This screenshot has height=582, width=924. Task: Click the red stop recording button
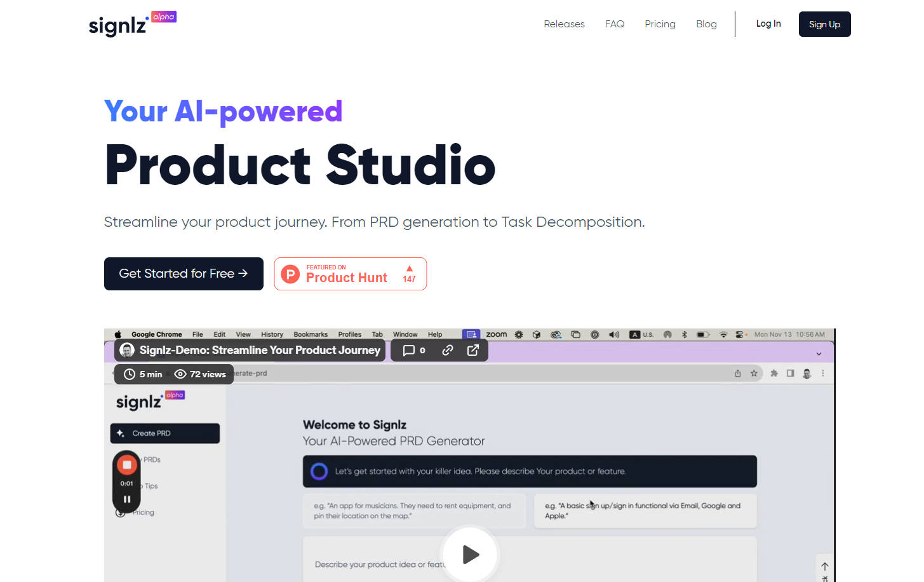point(127,465)
